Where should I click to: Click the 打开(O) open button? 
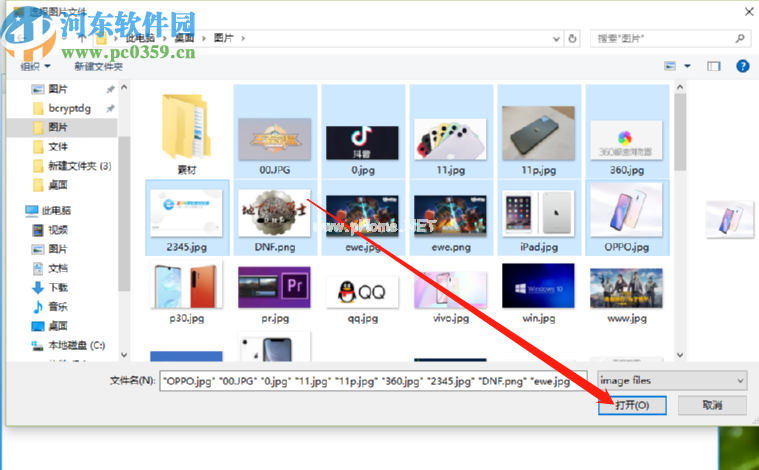click(x=633, y=405)
